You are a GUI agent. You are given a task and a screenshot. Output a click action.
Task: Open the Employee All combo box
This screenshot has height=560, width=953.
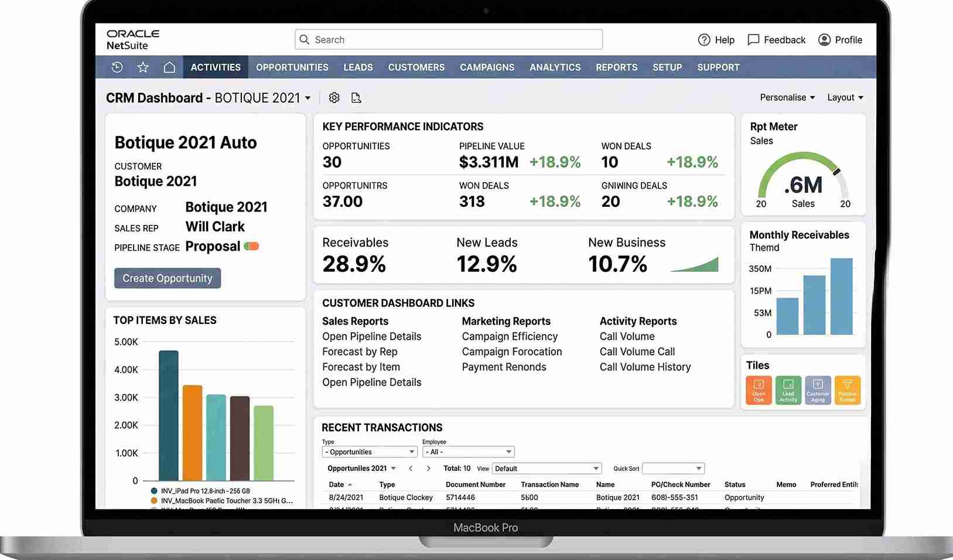[x=469, y=452]
